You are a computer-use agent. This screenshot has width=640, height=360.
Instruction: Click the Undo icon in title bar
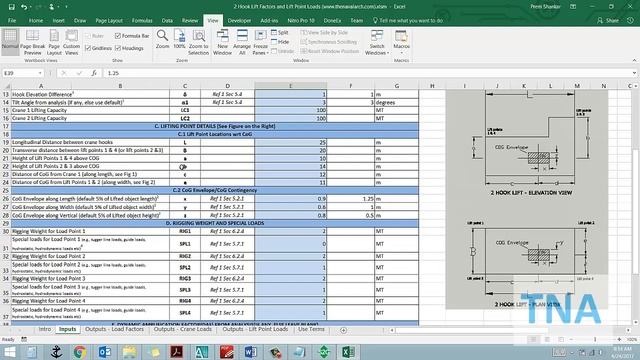(24, 7)
